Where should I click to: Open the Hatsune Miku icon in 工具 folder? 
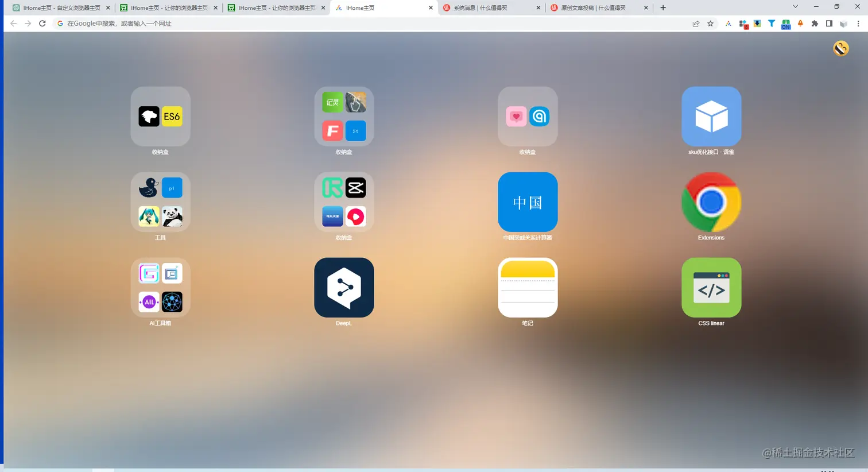[149, 216]
